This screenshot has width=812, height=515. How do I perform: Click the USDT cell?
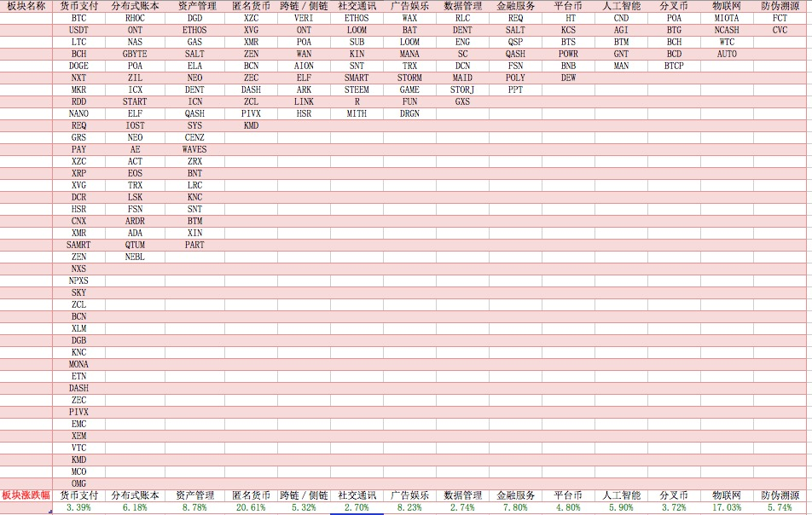pos(78,30)
